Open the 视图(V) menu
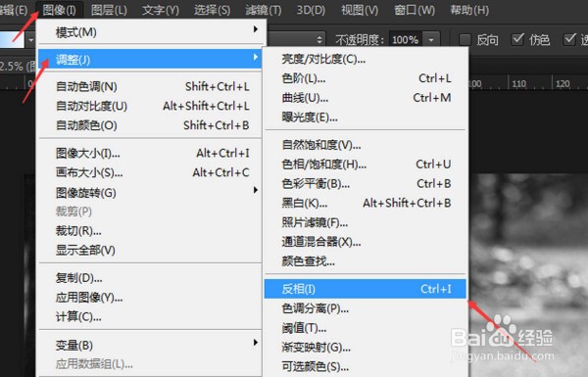This screenshot has height=377, width=588. 360,10
